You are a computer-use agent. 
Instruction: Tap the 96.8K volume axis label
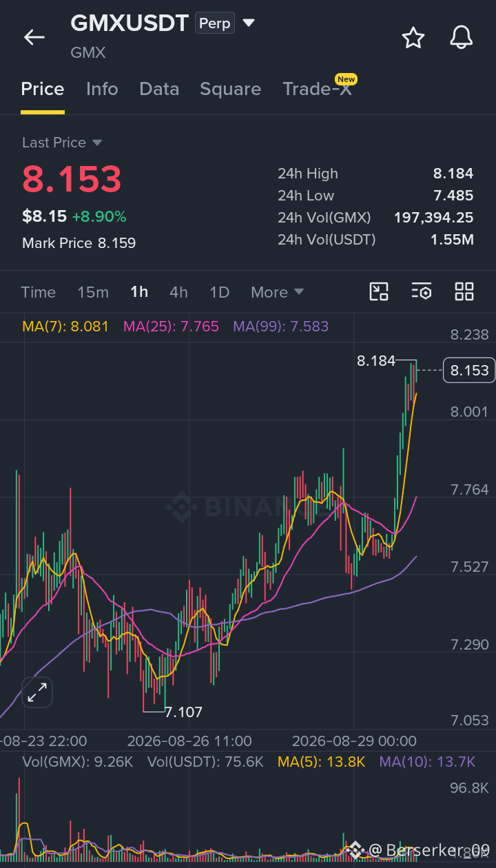coord(469,788)
